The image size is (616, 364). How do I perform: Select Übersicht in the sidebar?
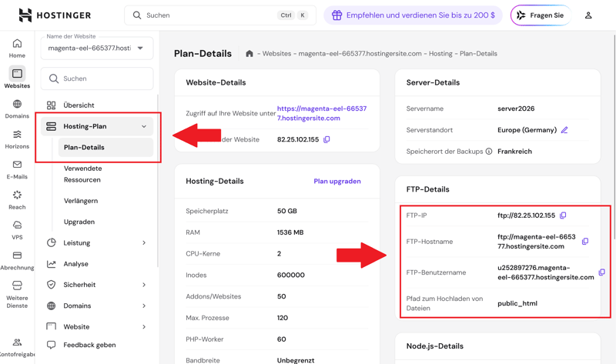(79, 105)
